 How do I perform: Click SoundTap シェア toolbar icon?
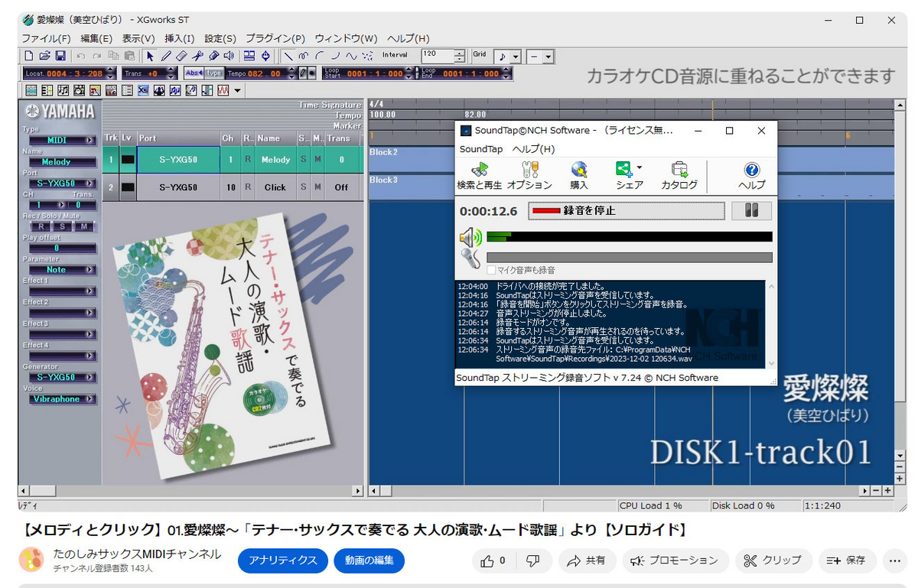(629, 177)
